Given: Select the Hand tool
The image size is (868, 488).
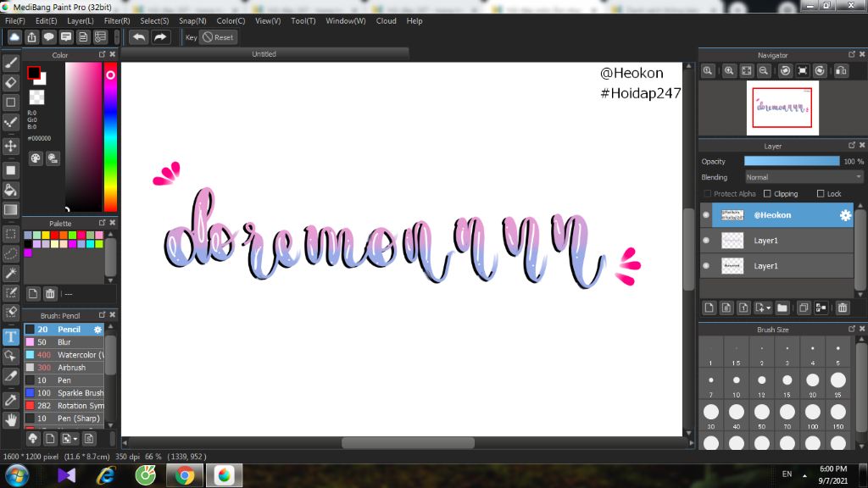Looking at the screenshot, I should [x=10, y=420].
